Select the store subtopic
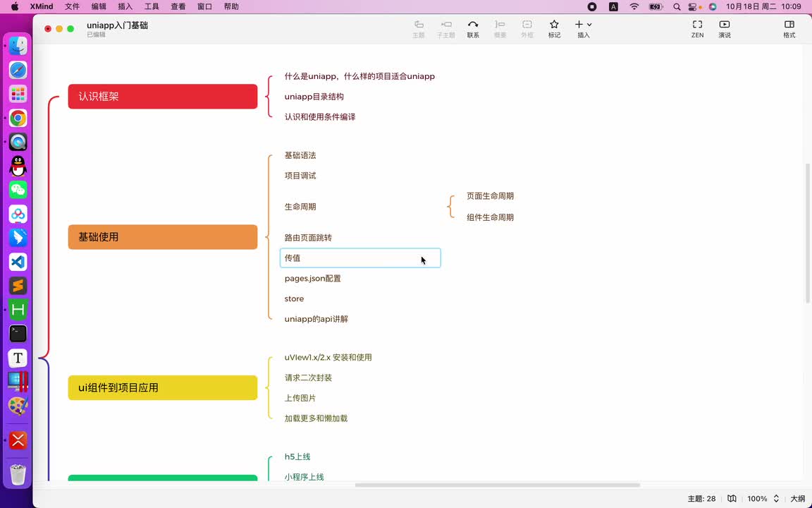The image size is (812, 508). click(x=294, y=298)
